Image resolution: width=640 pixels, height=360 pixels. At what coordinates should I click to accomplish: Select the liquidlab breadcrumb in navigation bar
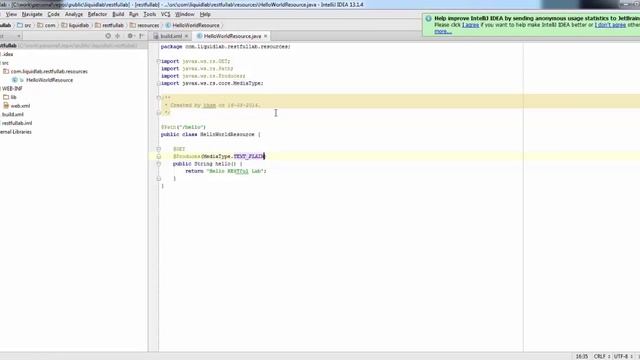tap(75, 25)
